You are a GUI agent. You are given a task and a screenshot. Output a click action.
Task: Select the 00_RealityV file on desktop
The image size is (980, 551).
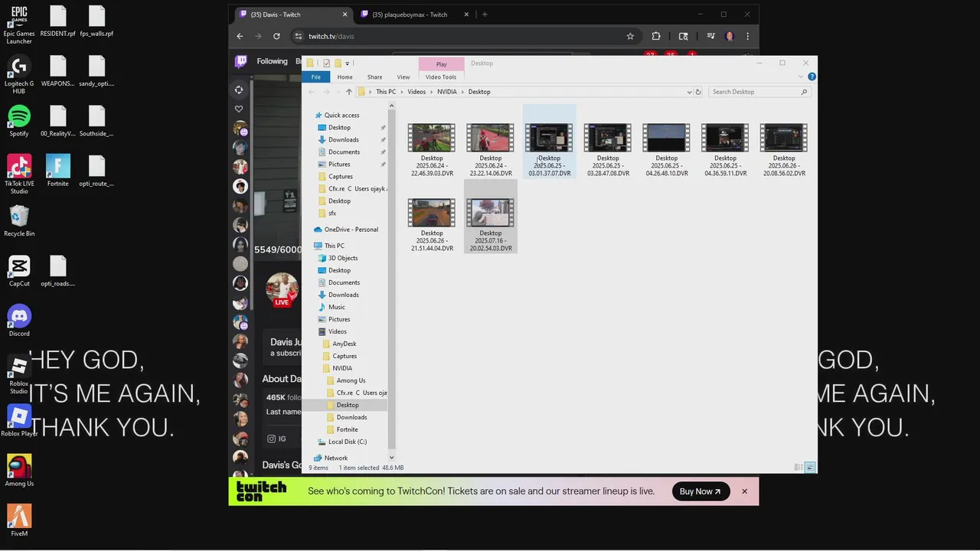click(x=58, y=121)
